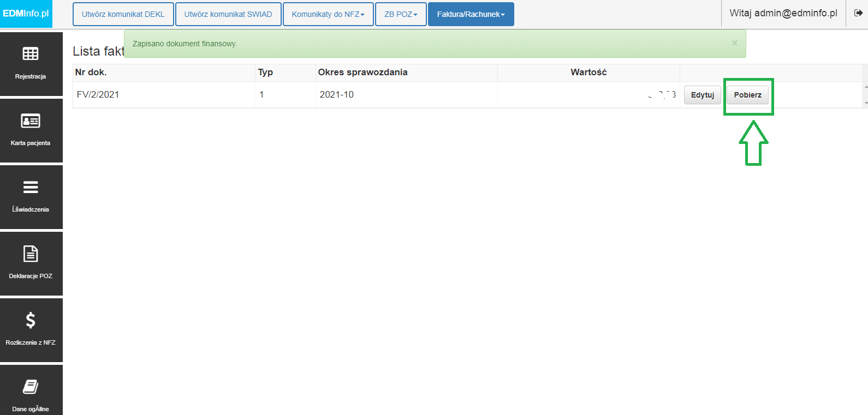
Task: Select the FV/2/2021 document row cell
Action: click(x=164, y=94)
